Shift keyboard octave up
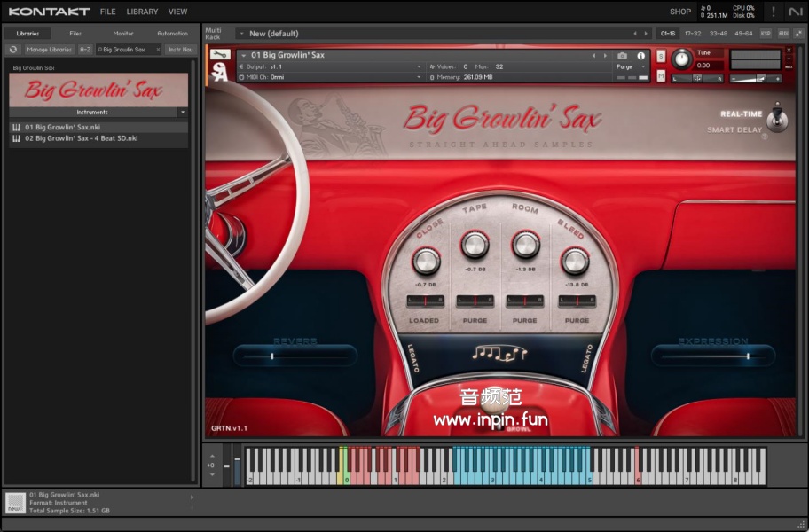The width and height of the screenshot is (809, 532). [212, 457]
